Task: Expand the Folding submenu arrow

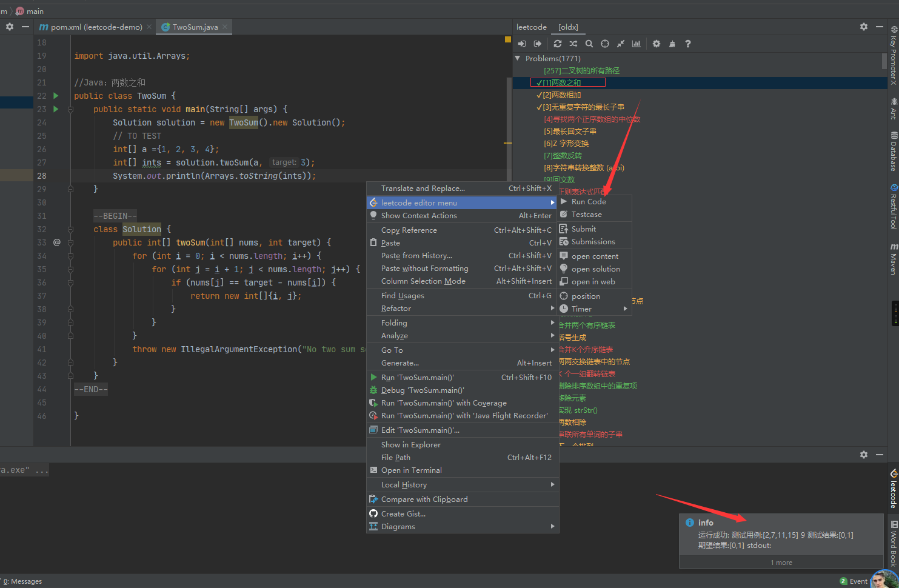Action: click(552, 322)
